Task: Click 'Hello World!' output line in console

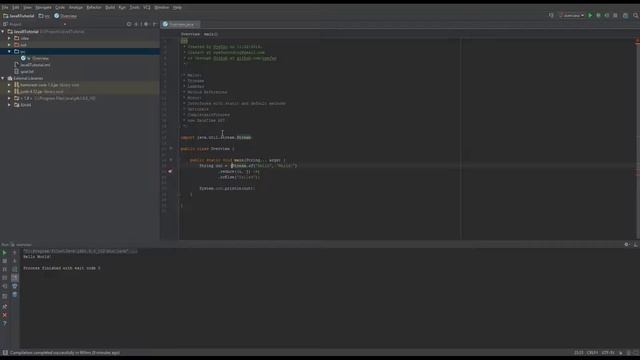Action: click(37, 257)
